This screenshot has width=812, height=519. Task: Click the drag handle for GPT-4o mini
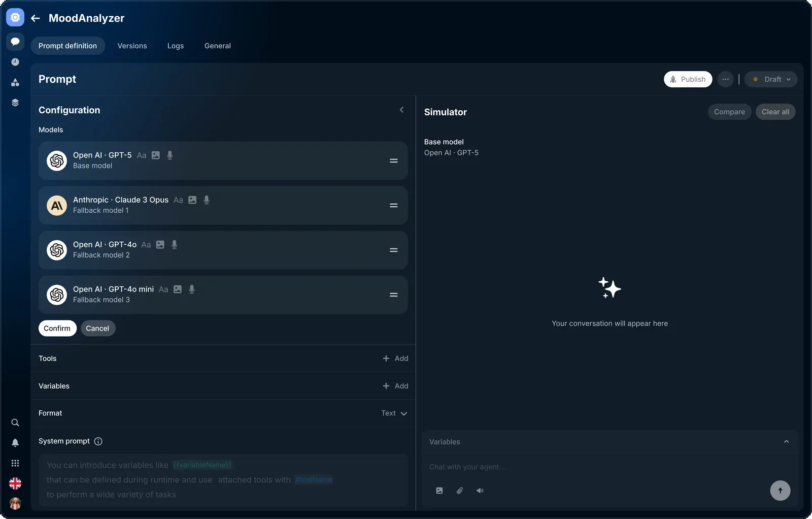[x=393, y=295]
